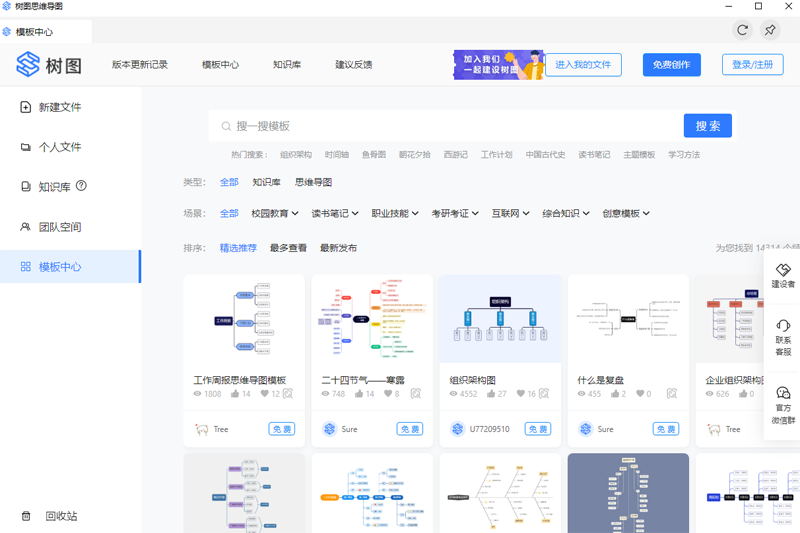The width and height of the screenshot is (800, 533).
Task: Sort templates by 最多查看
Action: [288, 248]
